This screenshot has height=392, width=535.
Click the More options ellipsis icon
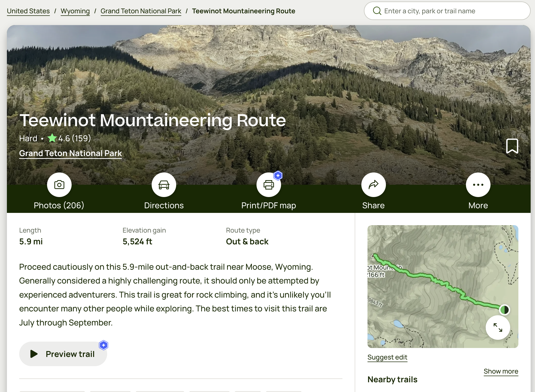tap(478, 184)
